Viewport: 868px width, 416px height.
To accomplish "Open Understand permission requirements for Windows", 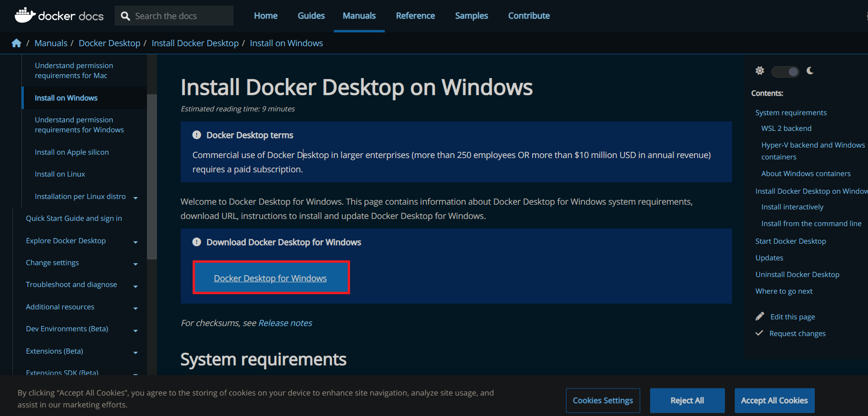I will click(x=79, y=125).
